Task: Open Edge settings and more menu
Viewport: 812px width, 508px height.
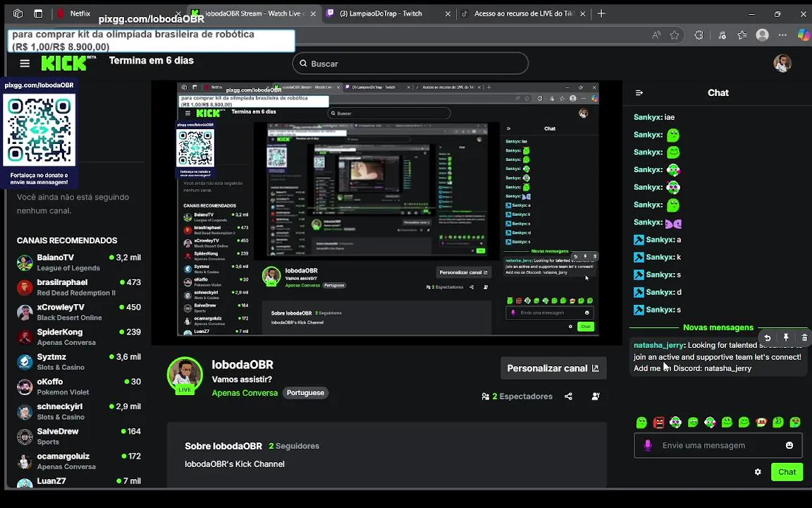Action: (x=782, y=35)
